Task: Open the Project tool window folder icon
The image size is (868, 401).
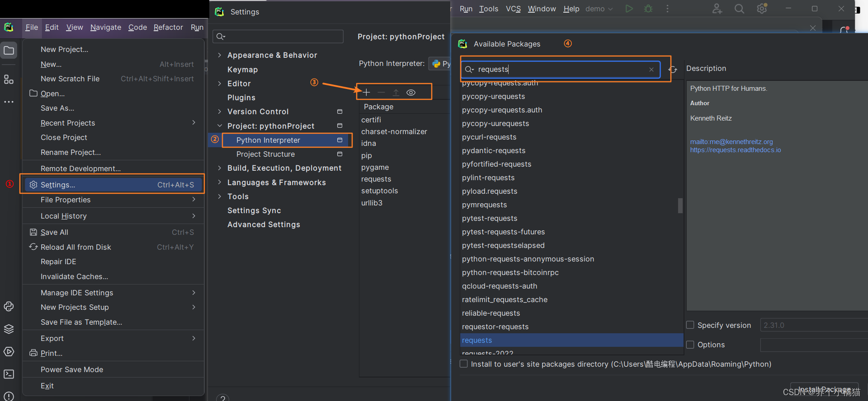Action: (9, 51)
